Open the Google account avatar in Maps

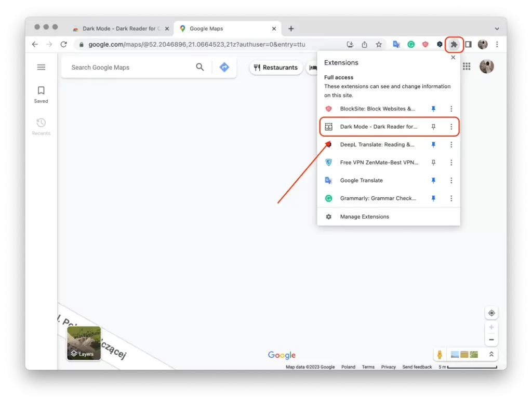[486, 66]
